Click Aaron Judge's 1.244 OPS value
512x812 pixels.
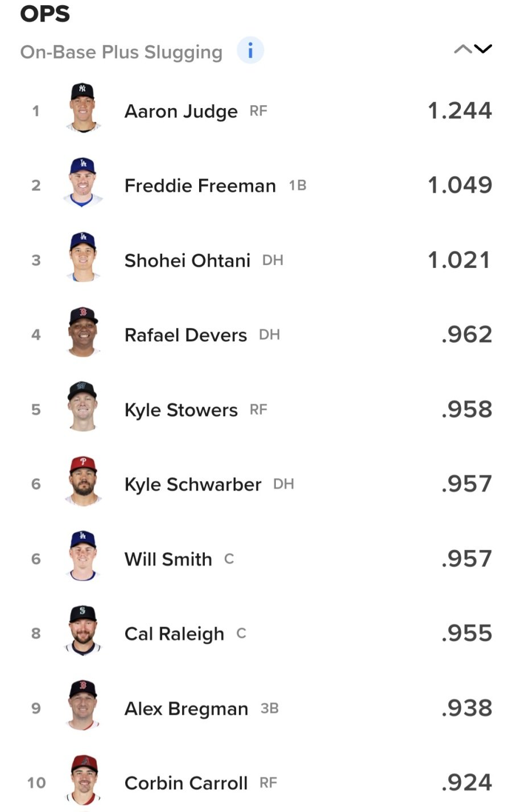460,111
